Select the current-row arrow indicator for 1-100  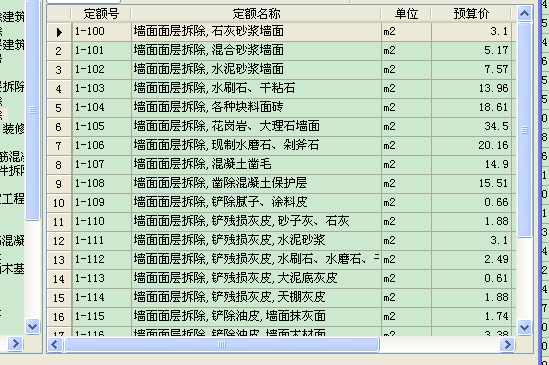tap(59, 32)
